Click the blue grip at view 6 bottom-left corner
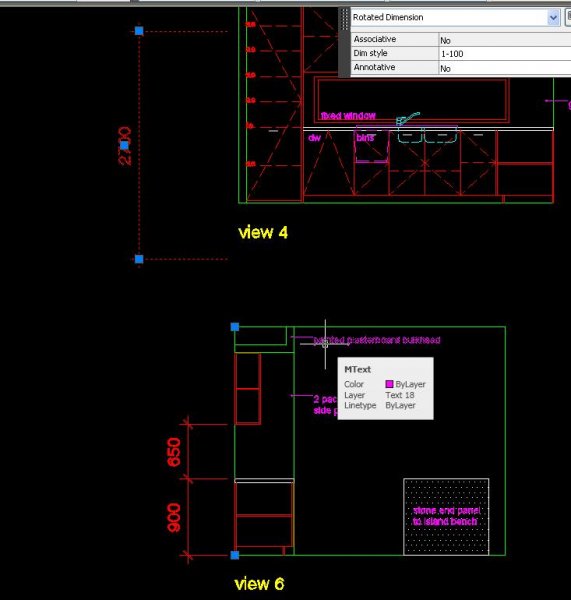This screenshot has width=571, height=600. pyautogui.click(x=235, y=555)
